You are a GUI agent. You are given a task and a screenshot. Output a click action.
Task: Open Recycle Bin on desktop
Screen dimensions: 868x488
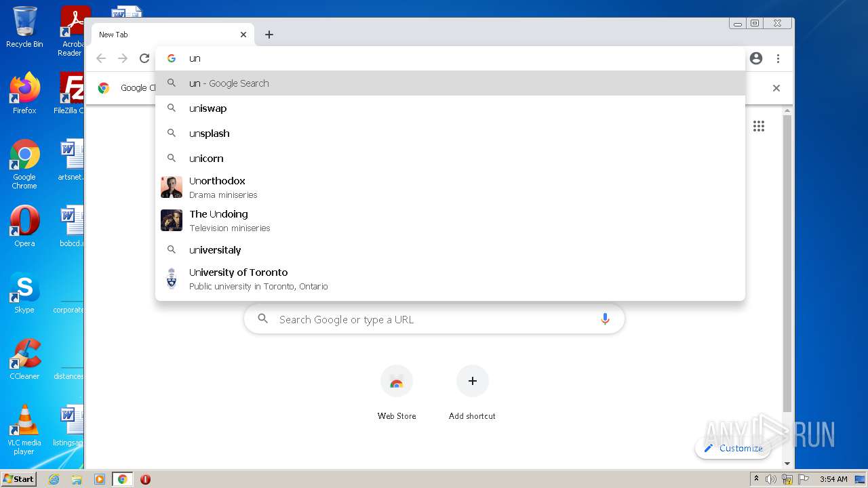point(24,27)
